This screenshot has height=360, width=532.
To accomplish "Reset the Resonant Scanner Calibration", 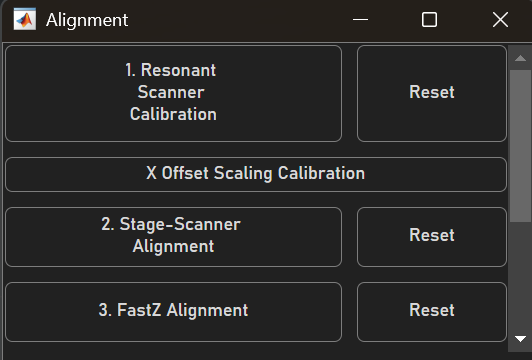I will pyautogui.click(x=432, y=93).
